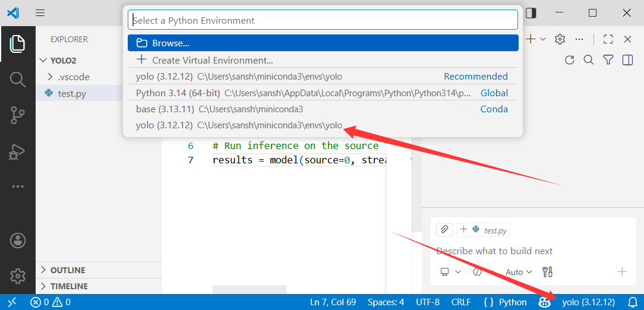Click the plus icon at chat input's right
The height and width of the screenshot is (310, 644).
[x=622, y=271]
